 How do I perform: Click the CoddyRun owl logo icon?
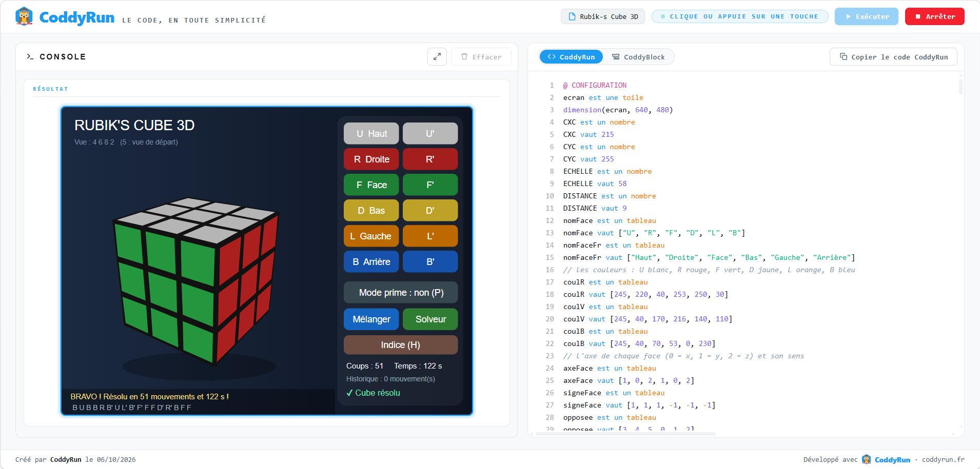pyautogui.click(x=24, y=16)
